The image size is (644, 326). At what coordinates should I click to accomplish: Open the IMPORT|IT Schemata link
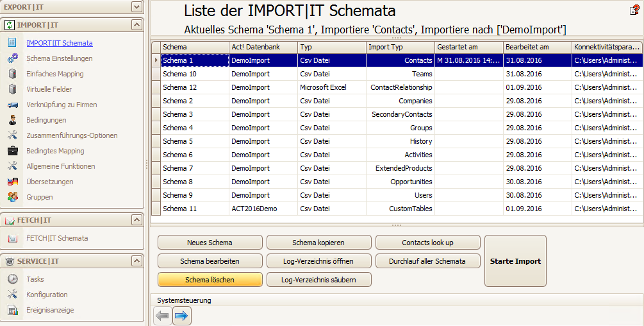tap(60, 43)
